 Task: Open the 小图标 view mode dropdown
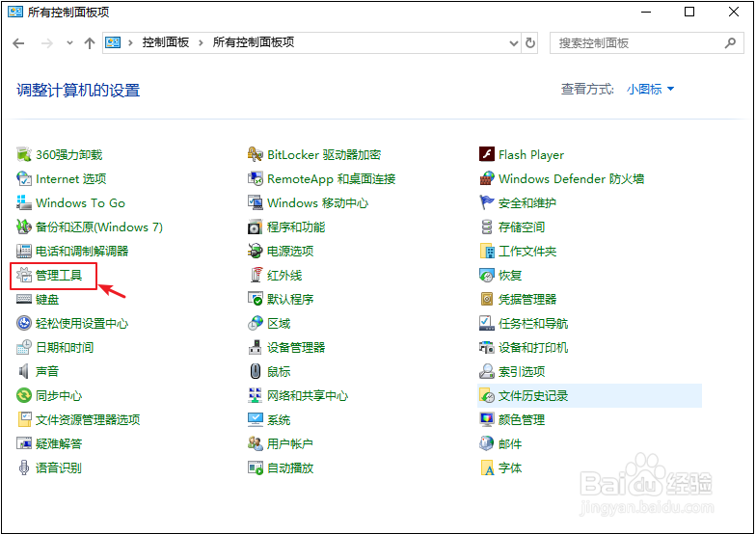click(650, 89)
